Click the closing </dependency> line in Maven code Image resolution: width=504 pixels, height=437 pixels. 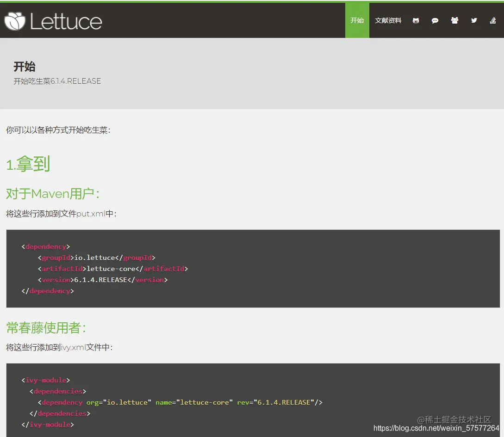click(48, 291)
